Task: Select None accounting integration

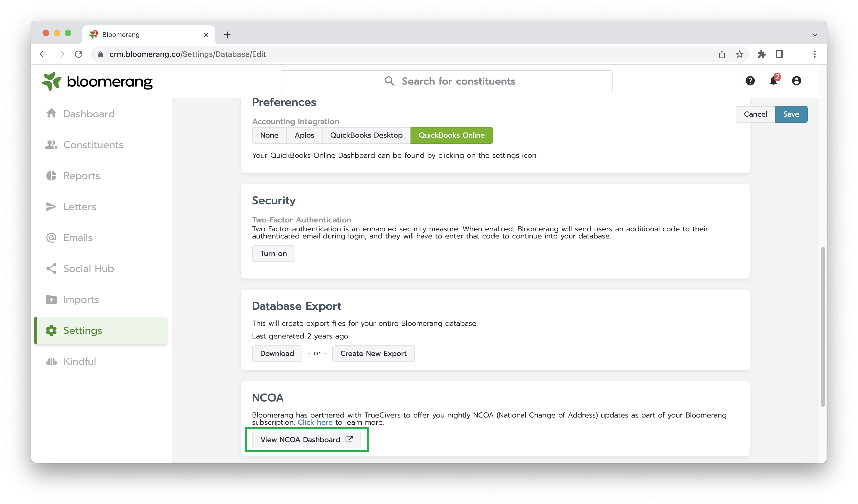Action: coord(269,135)
